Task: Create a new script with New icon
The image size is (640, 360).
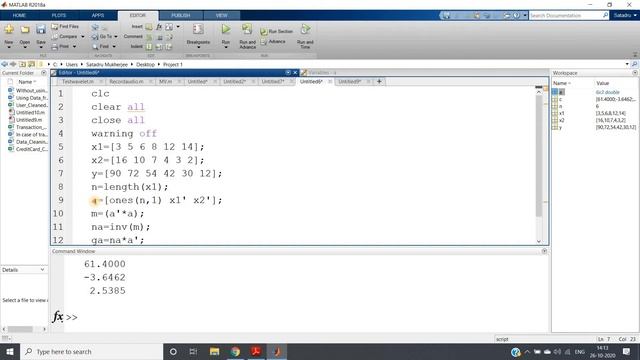Action: point(9,29)
